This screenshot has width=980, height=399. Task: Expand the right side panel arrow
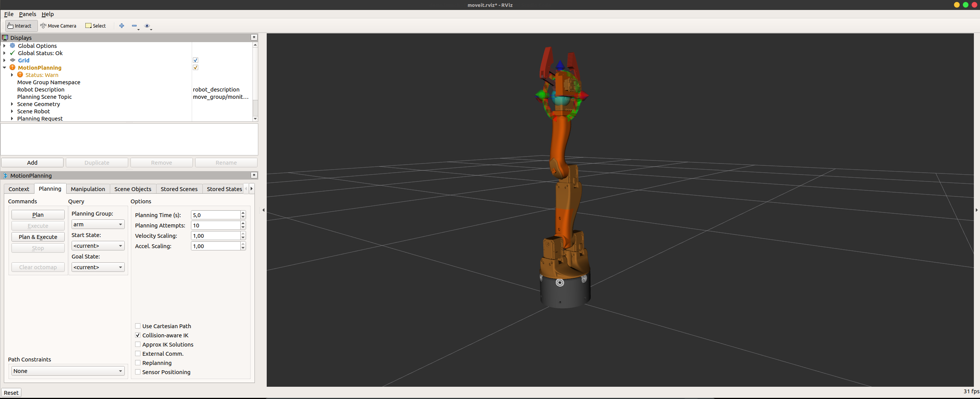[977, 210]
